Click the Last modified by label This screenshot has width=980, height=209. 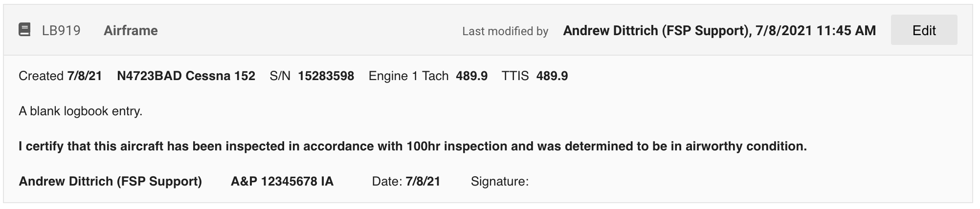coord(505,31)
